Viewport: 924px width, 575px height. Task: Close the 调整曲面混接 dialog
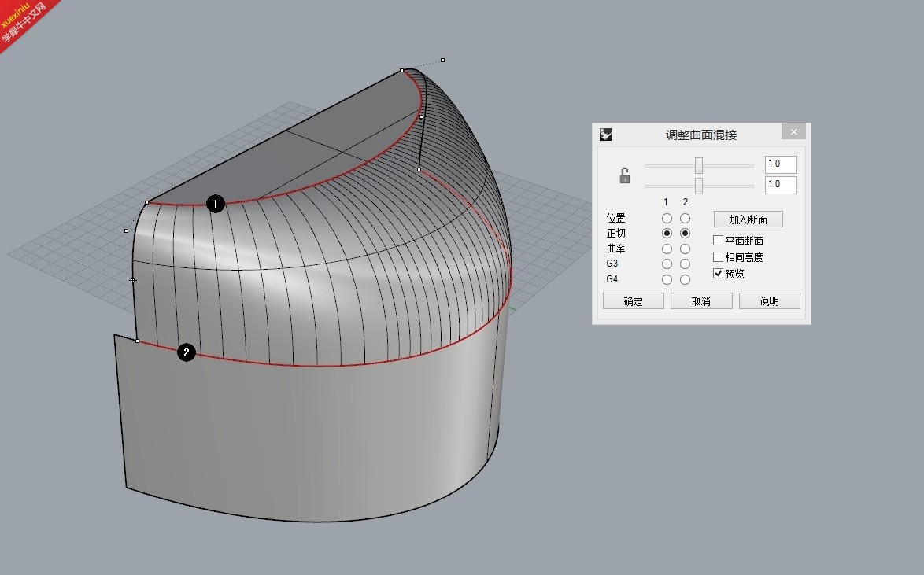pyautogui.click(x=794, y=132)
